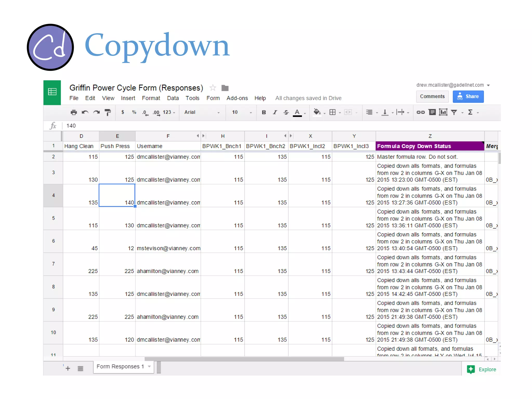Add a new sheet
The height and width of the screenshot is (399, 532).
click(68, 368)
